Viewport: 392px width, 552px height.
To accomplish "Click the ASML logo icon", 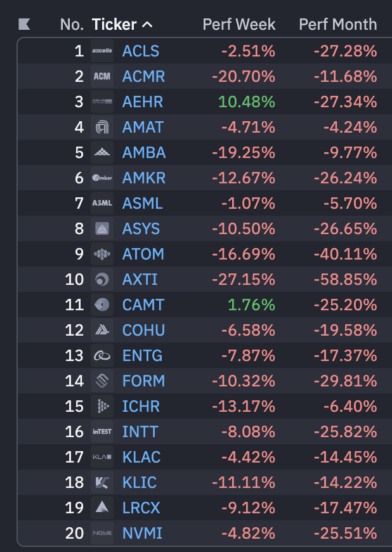I will click(102, 203).
